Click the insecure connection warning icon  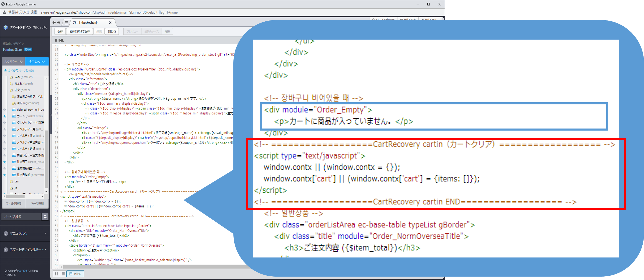tap(5, 12)
